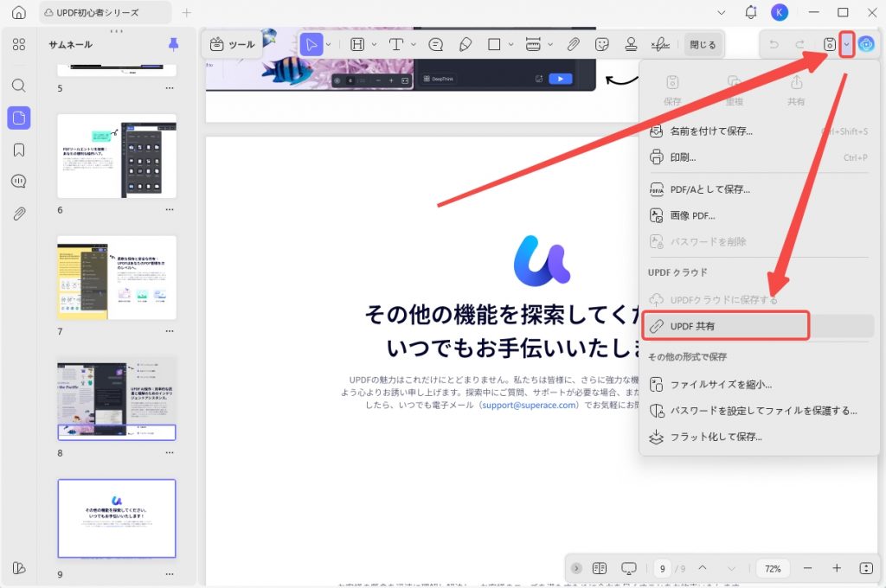Click the page number field showing 9
This screenshot has height=588, width=886.
pos(662,569)
